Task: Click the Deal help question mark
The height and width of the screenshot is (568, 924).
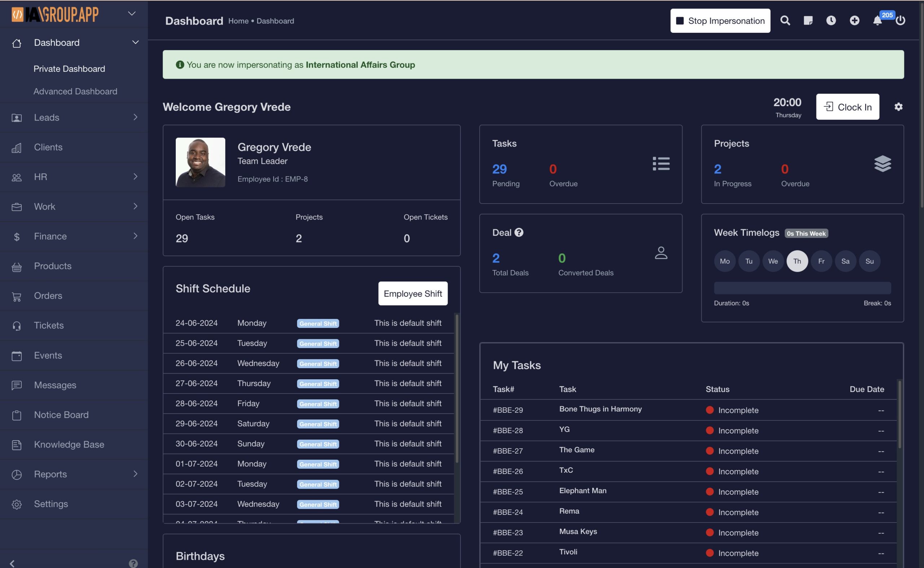Action: [519, 232]
